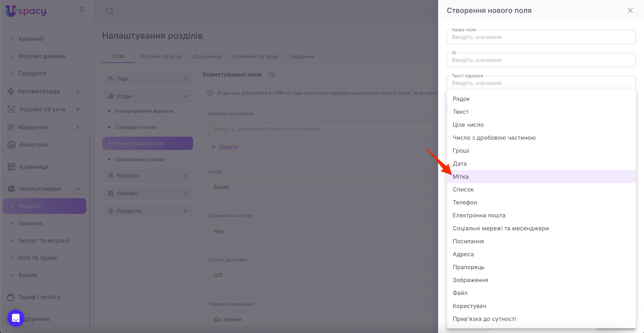Click the search magnifier icon
Viewport: 644px width, 333px height.
pos(109,11)
